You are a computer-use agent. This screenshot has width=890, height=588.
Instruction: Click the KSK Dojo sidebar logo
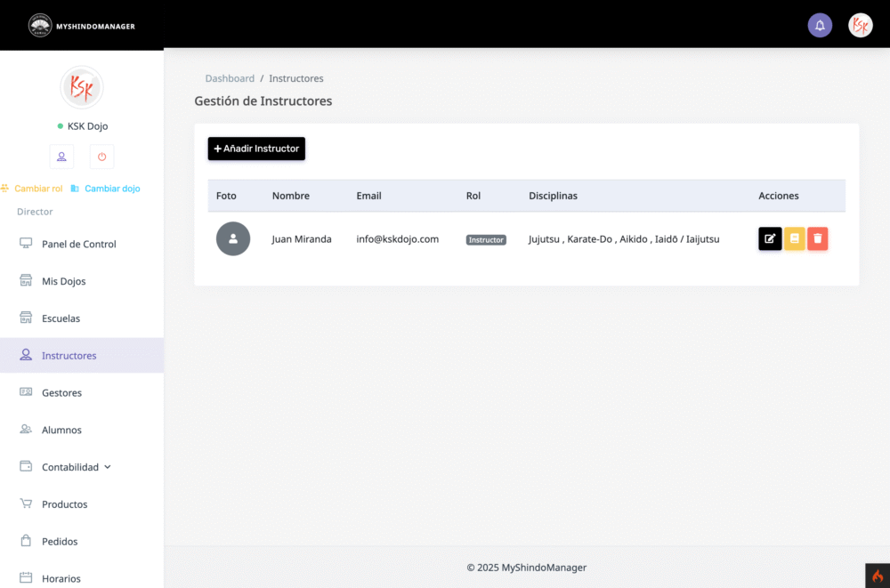coord(82,87)
